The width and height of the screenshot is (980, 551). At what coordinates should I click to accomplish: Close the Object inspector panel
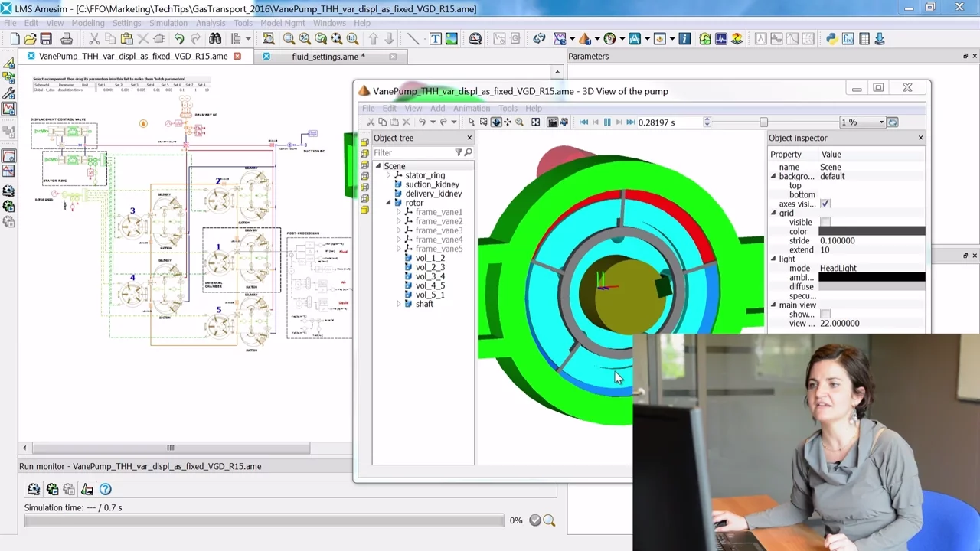(x=920, y=138)
